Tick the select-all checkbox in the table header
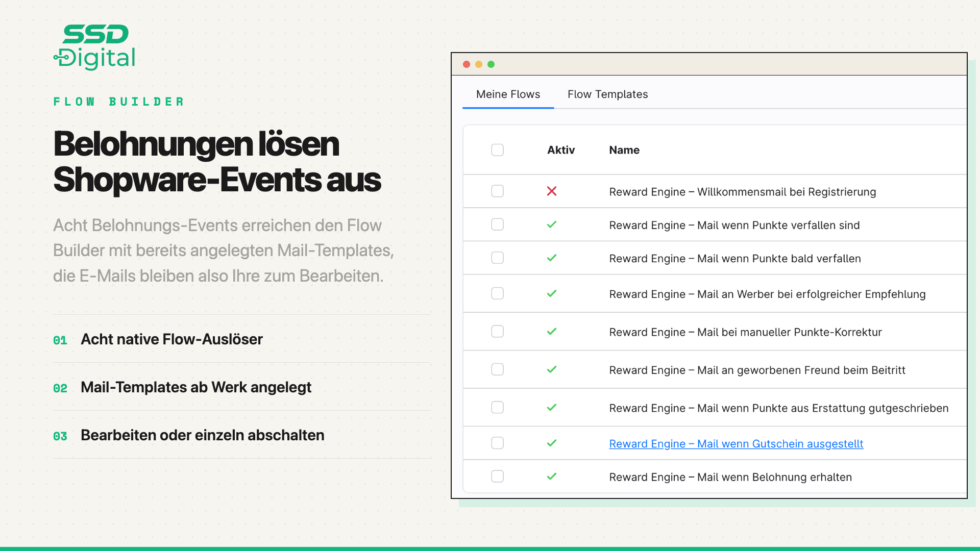 point(497,150)
